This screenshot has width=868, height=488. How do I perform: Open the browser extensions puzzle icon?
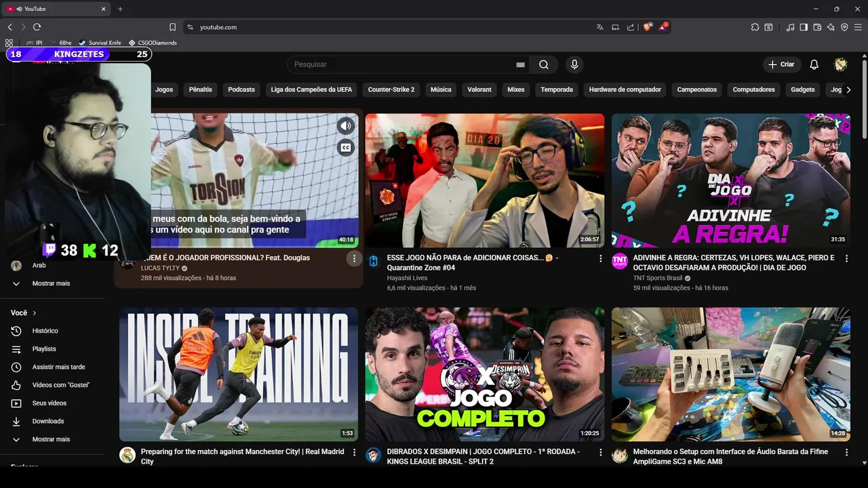pyautogui.click(x=755, y=27)
